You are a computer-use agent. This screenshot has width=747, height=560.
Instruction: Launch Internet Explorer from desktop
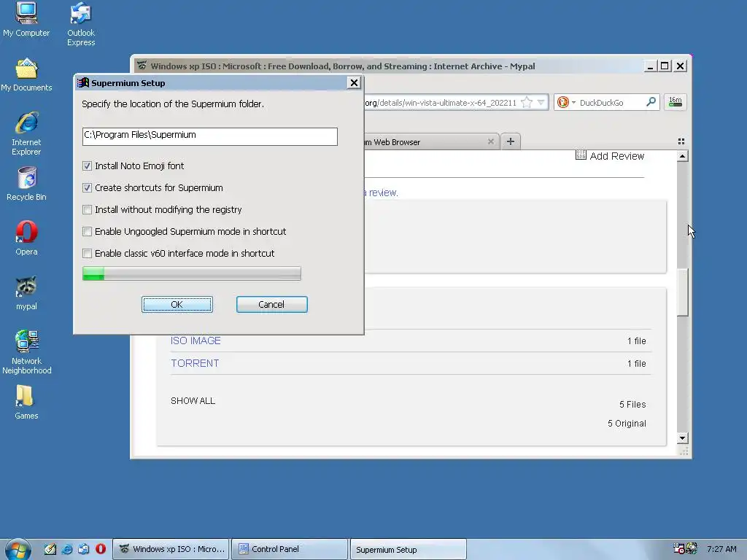(x=26, y=133)
